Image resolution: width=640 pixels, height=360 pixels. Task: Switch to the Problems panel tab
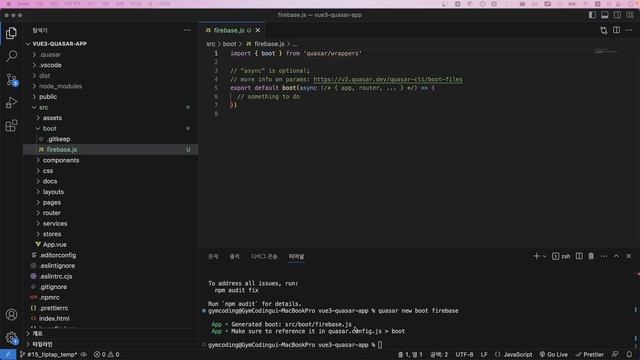[x=213, y=256]
